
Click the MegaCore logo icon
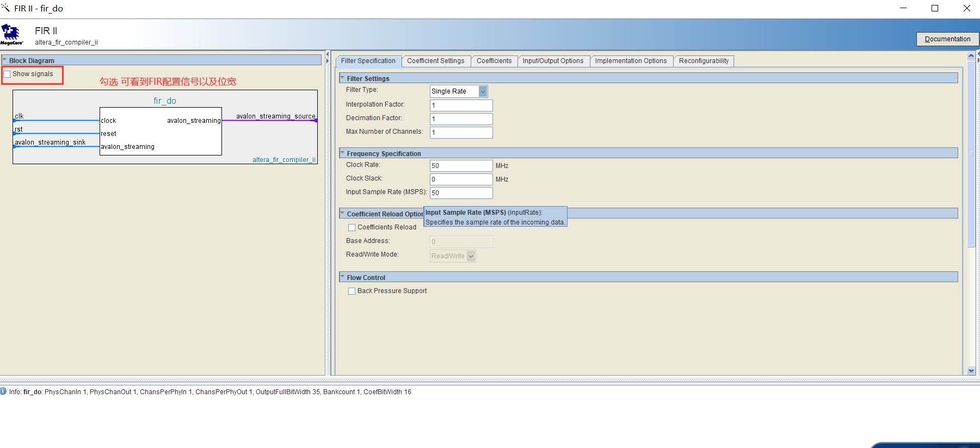[11, 34]
